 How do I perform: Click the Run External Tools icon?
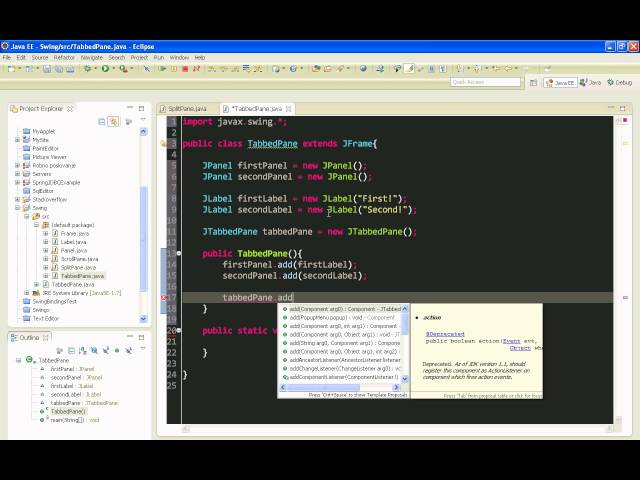tap(123, 69)
